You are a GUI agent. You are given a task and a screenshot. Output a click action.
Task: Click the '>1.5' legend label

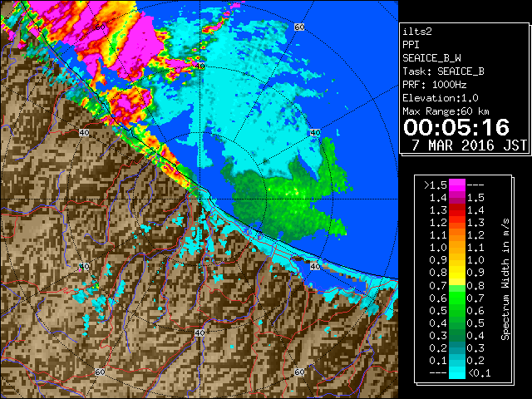[436, 185]
